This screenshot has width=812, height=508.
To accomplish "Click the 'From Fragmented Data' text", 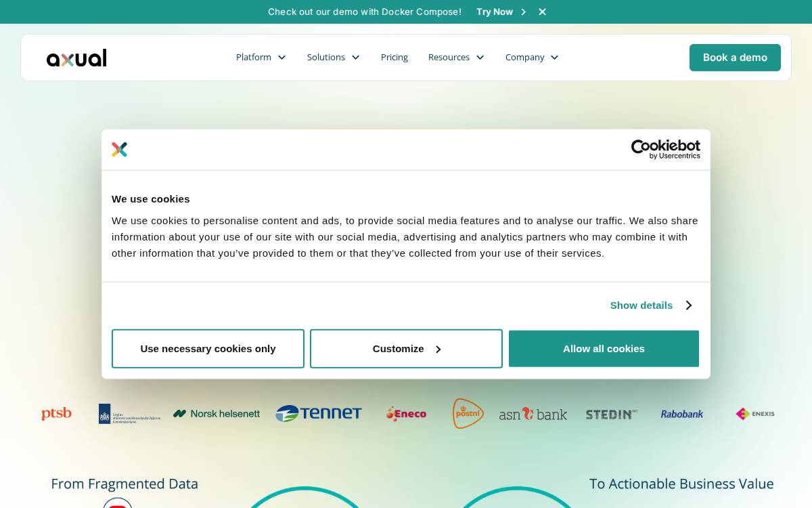I will (x=125, y=484).
